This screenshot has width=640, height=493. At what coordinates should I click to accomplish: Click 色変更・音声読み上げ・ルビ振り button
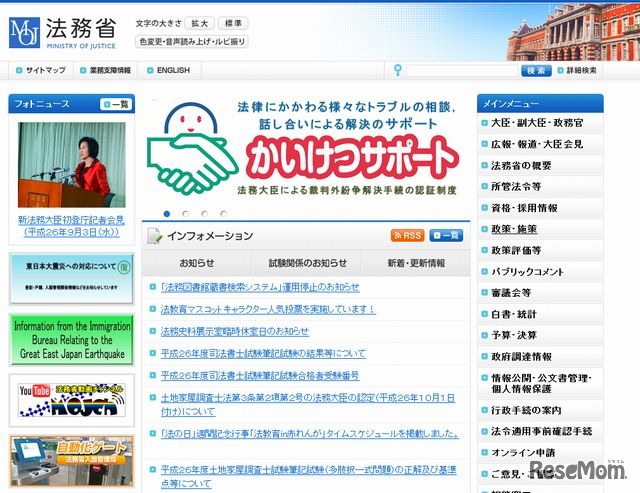point(192,42)
